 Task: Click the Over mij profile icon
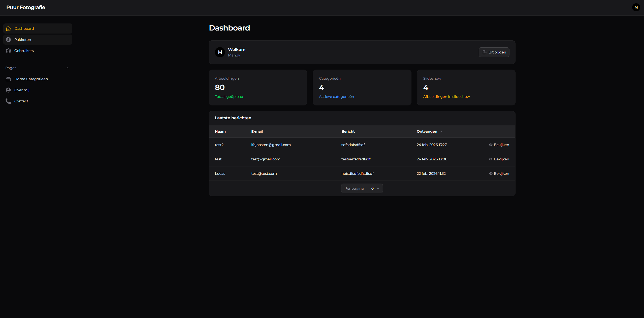click(8, 90)
